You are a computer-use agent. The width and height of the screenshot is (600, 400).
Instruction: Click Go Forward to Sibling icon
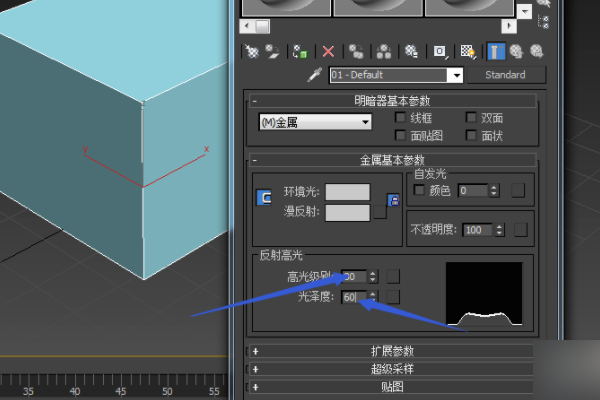537,51
